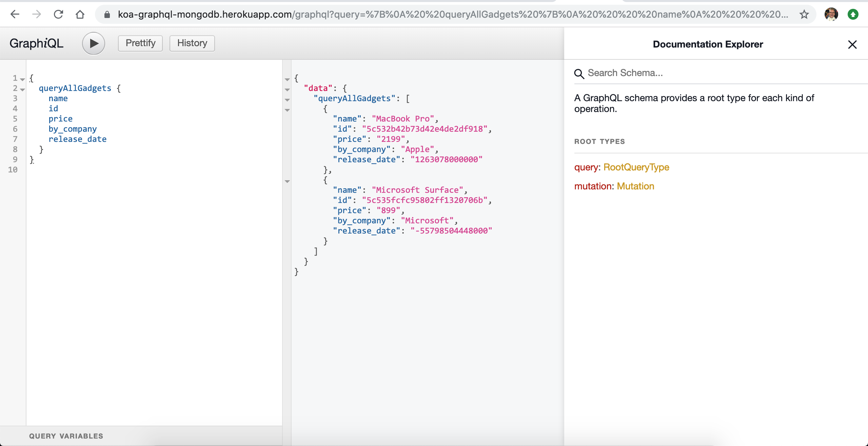The image size is (868, 446).
Task: Collapse the MacBook Pro result object
Action: coord(287,110)
